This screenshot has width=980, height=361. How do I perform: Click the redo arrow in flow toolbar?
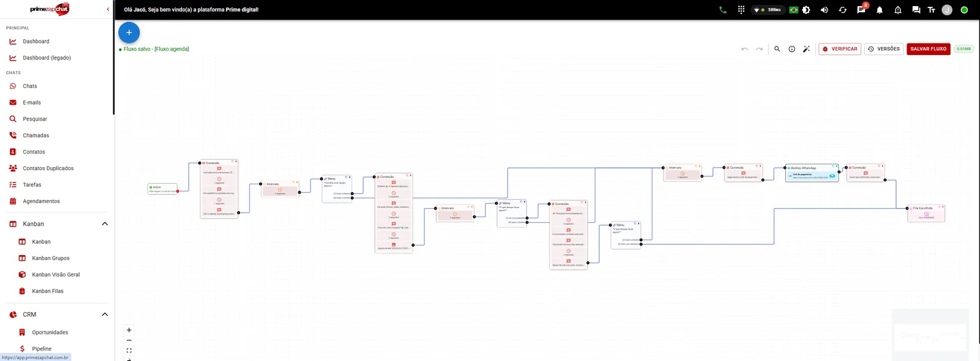[759, 49]
